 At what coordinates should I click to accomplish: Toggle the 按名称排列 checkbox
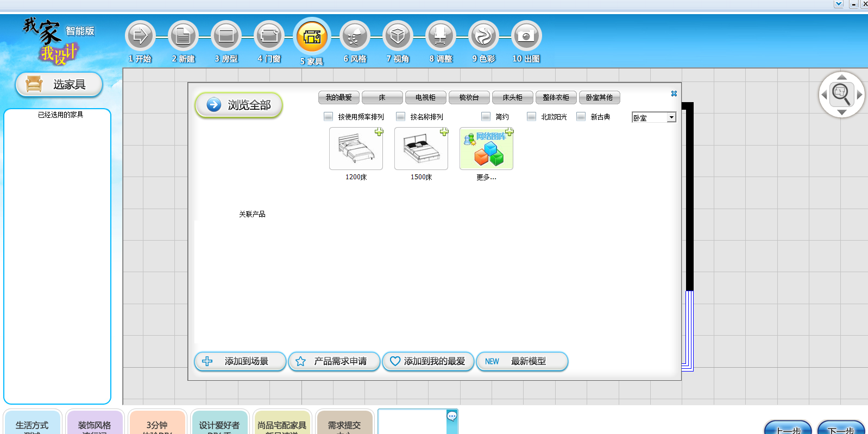tap(400, 116)
